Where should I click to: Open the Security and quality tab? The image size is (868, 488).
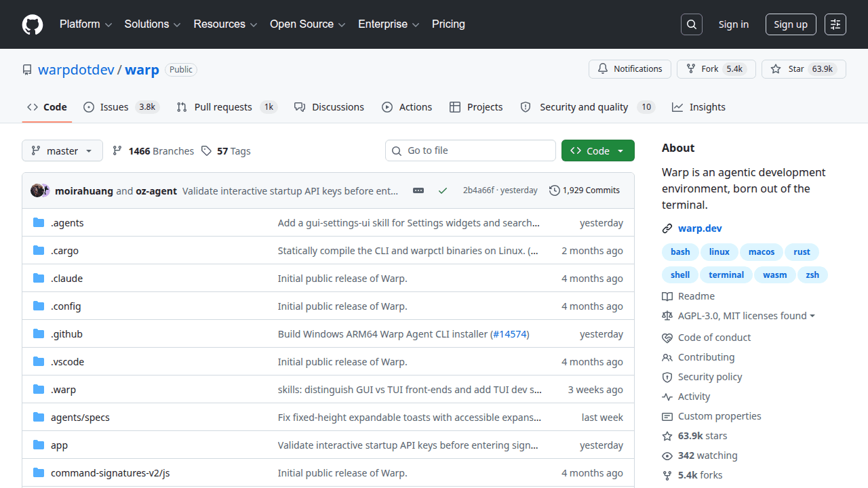click(x=587, y=107)
